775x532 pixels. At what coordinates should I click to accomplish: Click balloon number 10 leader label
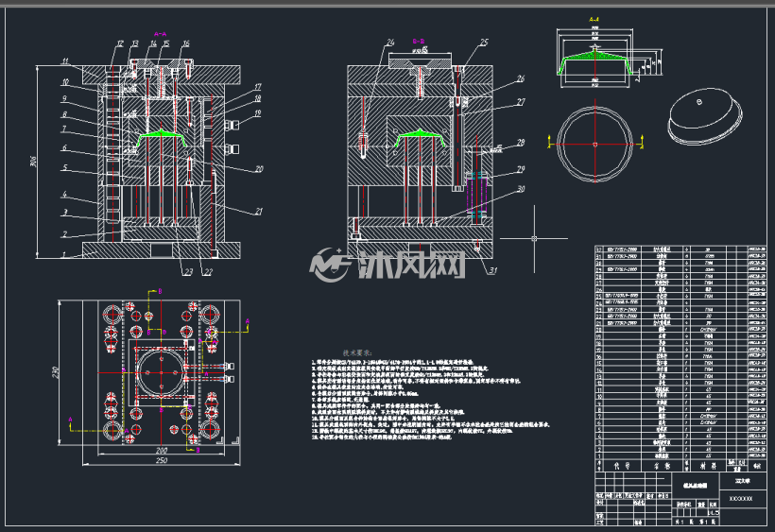66,82
